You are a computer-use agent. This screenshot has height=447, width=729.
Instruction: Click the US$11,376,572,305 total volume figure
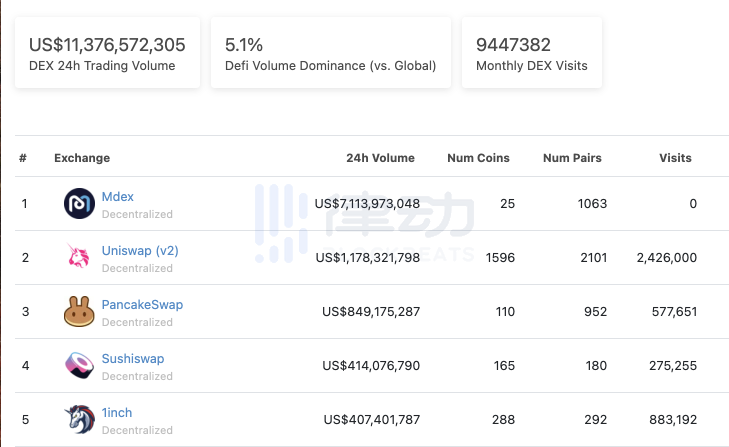(x=107, y=45)
